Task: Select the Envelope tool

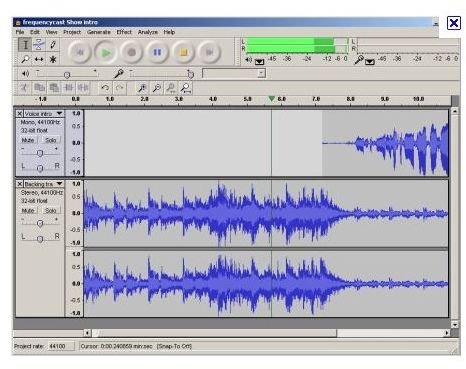Action: click(39, 45)
